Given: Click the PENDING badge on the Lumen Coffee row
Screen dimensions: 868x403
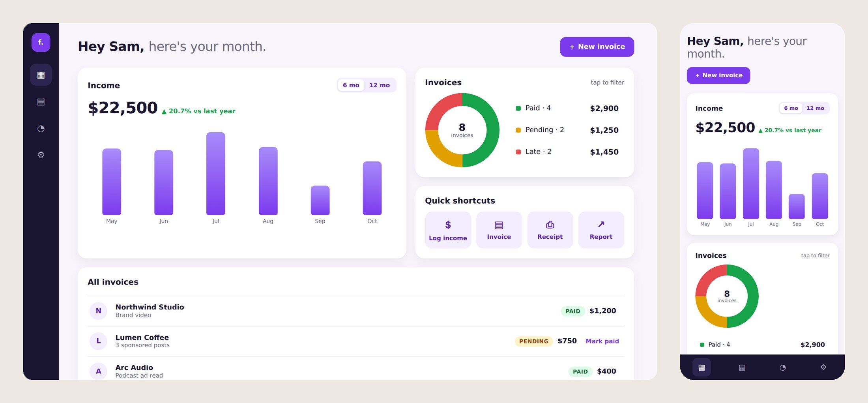Looking at the screenshot, I should tap(533, 341).
